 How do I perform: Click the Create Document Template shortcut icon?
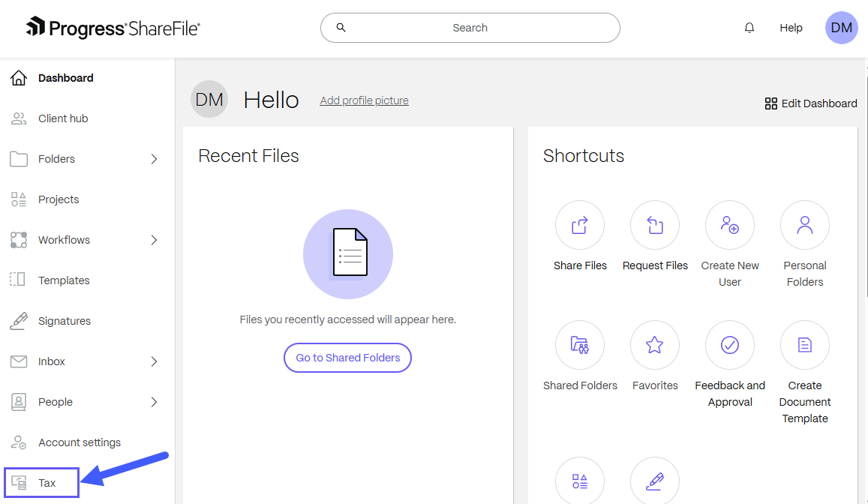point(805,345)
